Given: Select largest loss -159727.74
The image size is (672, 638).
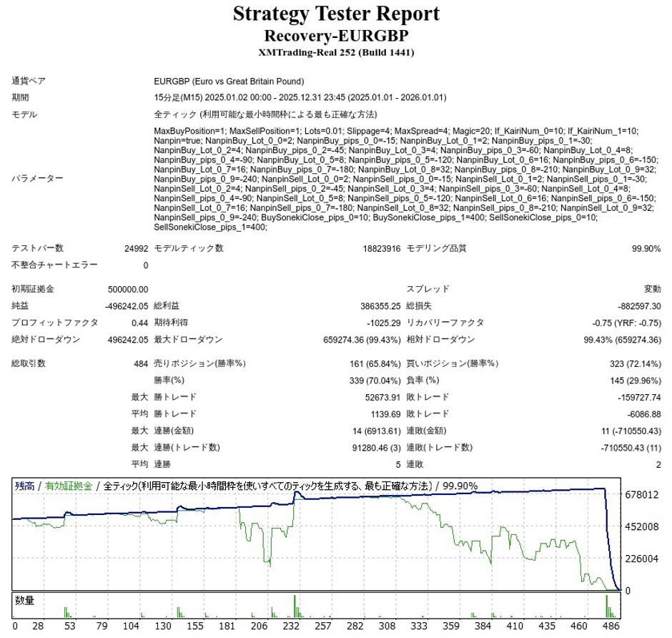Looking at the screenshot, I should tap(639, 398).
